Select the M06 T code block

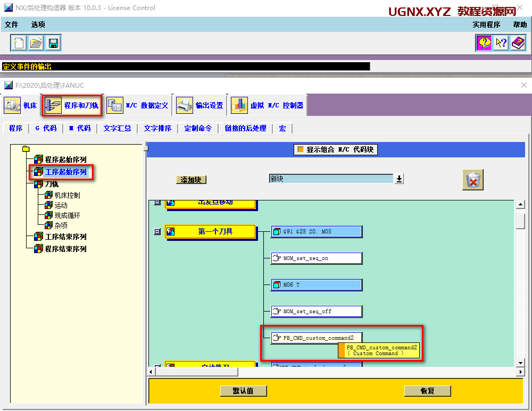pyautogui.click(x=316, y=285)
